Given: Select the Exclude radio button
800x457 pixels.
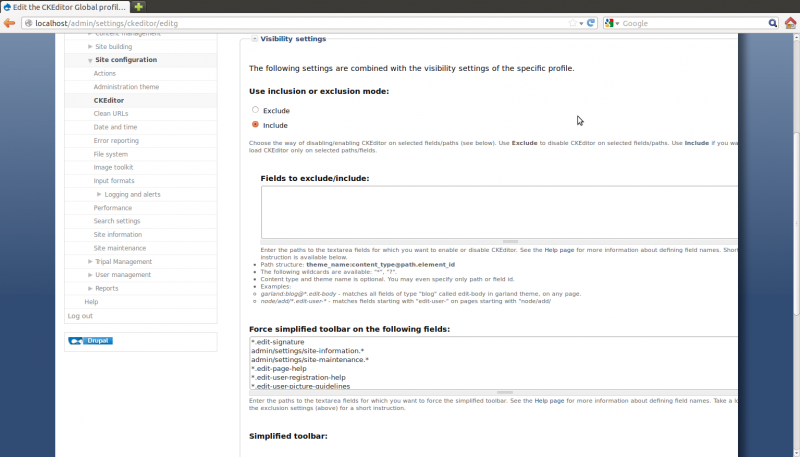Looking at the screenshot, I should (255, 110).
